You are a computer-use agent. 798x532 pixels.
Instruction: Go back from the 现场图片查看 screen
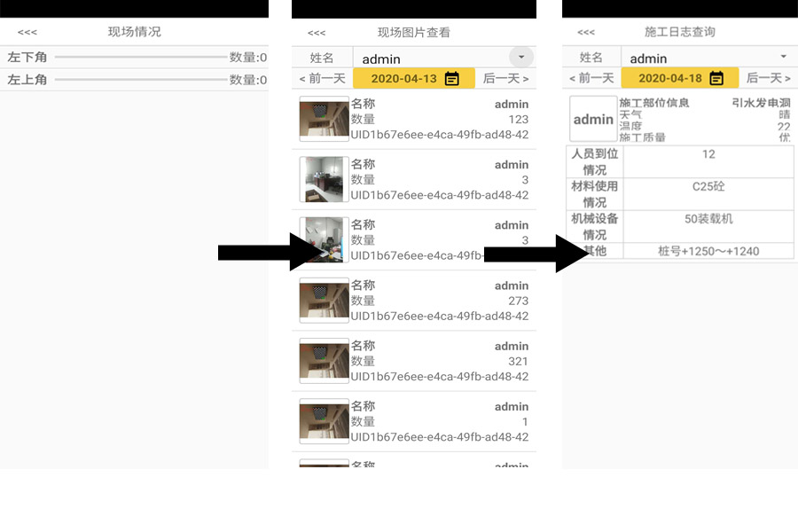pyautogui.click(x=317, y=33)
